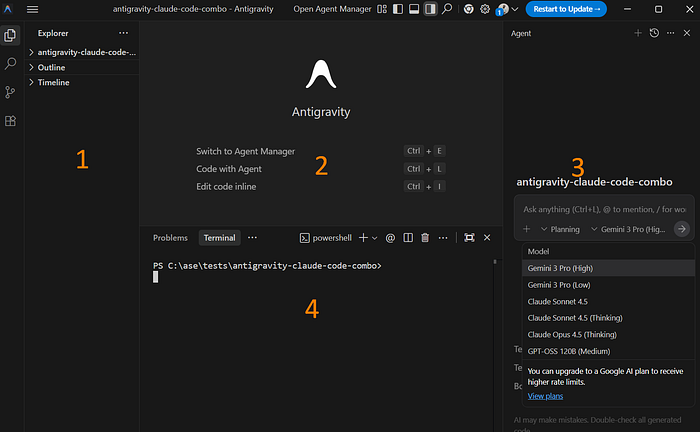The width and height of the screenshot is (700, 432).
Task: Expand the Timeline section
Action: pos(82,83)
